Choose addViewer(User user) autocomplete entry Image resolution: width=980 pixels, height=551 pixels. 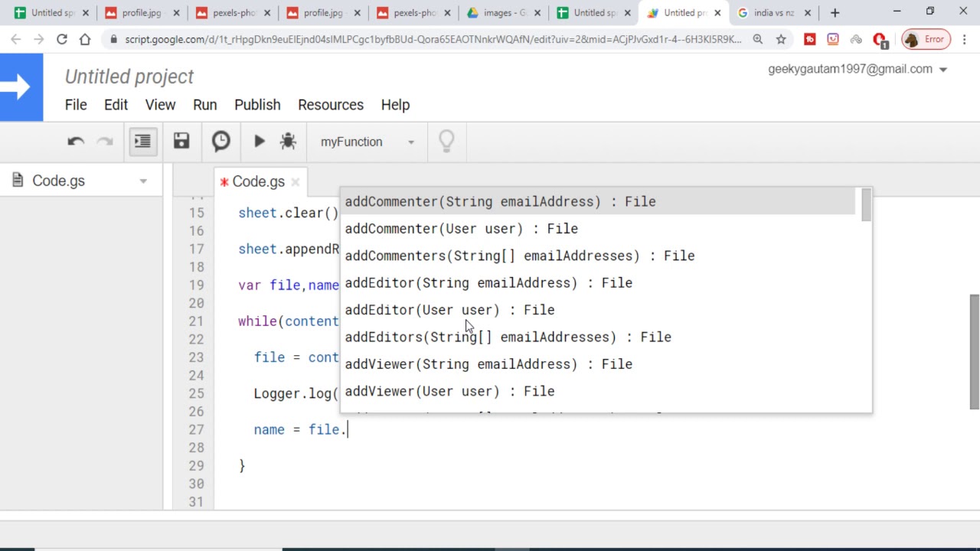[449, 391]
